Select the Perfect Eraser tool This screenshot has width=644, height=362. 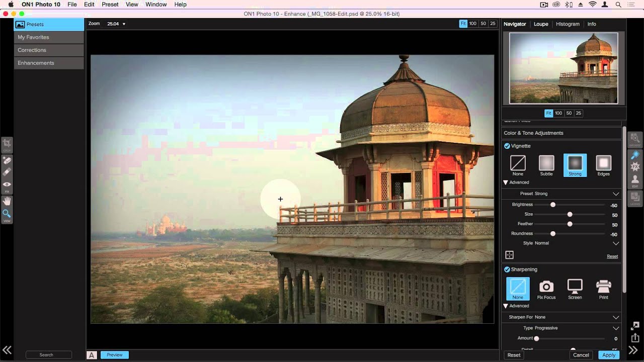tap(7, 160)
